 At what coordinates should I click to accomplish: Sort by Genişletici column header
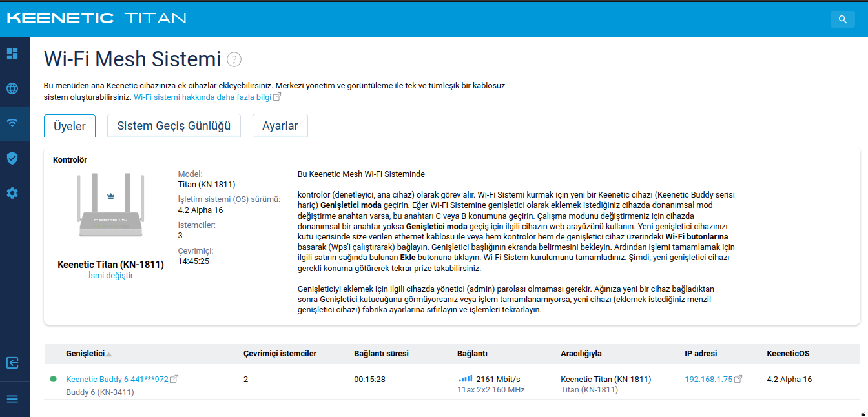[x=85, y=354]
